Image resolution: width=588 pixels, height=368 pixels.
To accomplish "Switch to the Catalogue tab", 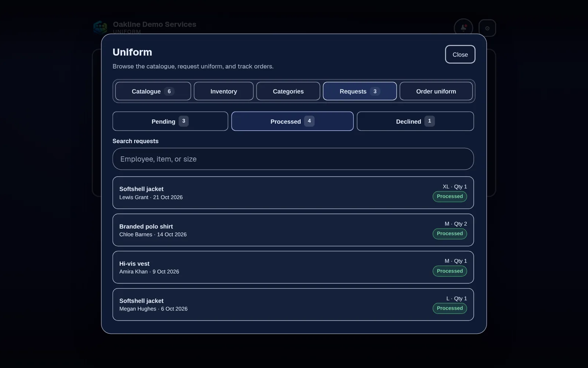I will point(153,91).
